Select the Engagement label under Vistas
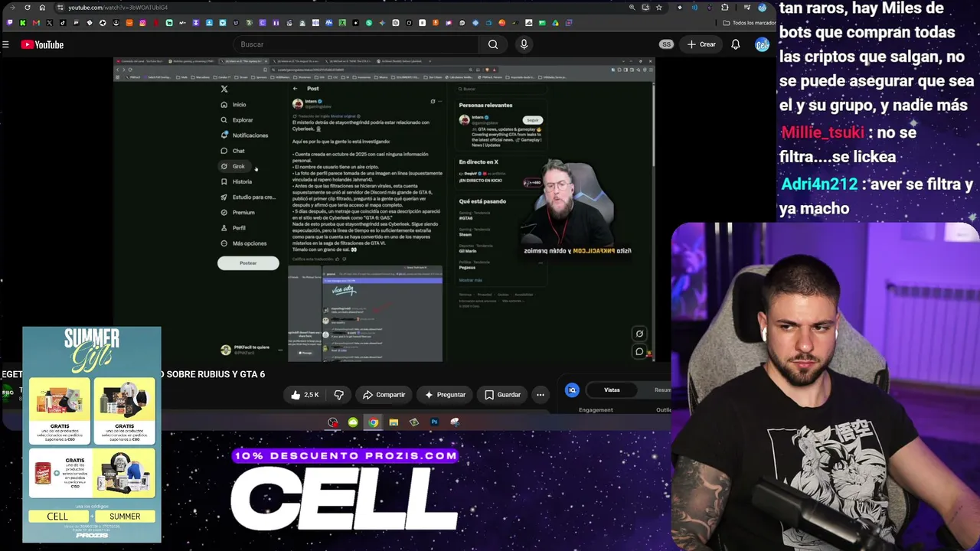 pyautogui.click(x=596, y=410)
